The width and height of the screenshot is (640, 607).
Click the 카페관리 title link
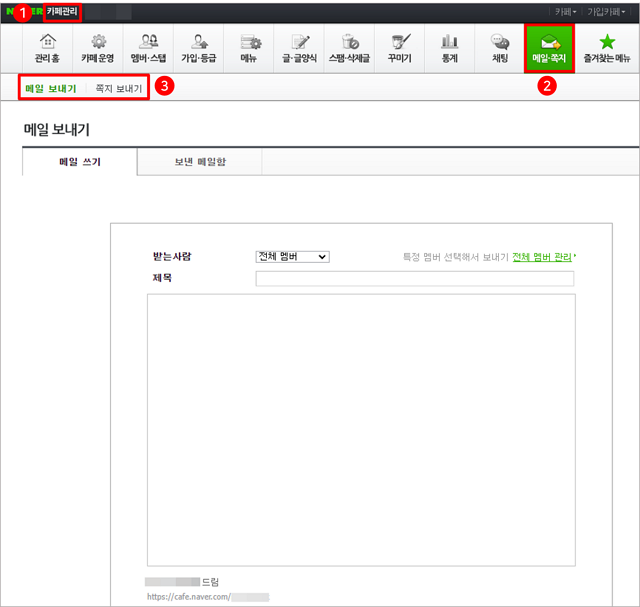61,11
